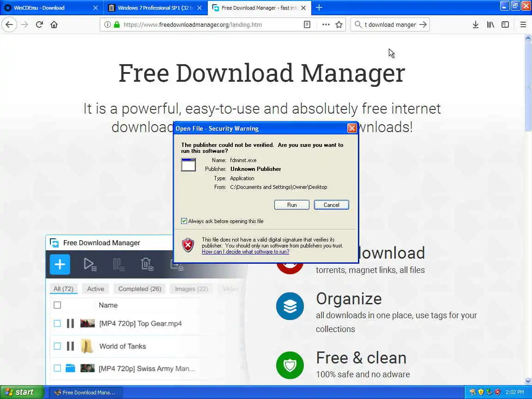Bookmark this page with the star
Image resolution: width=532 pixels, height=399 pixels.
(x=339, y=24)
